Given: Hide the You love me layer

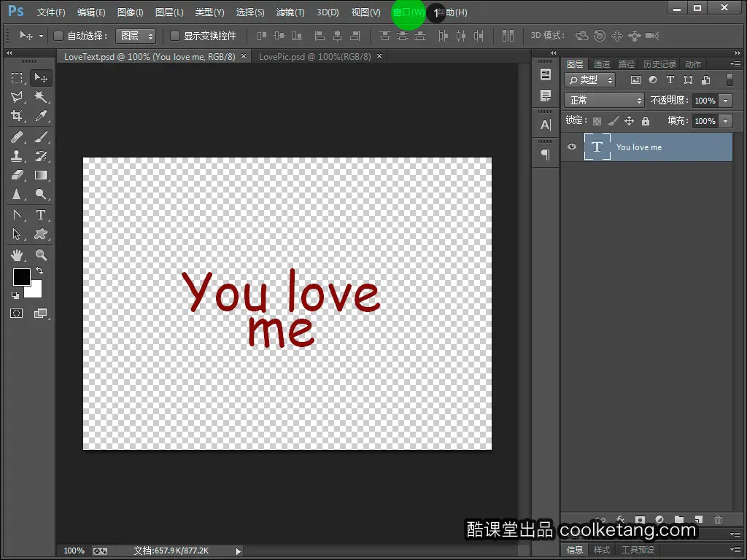Looking at the screenshot, I should point(572,147).
